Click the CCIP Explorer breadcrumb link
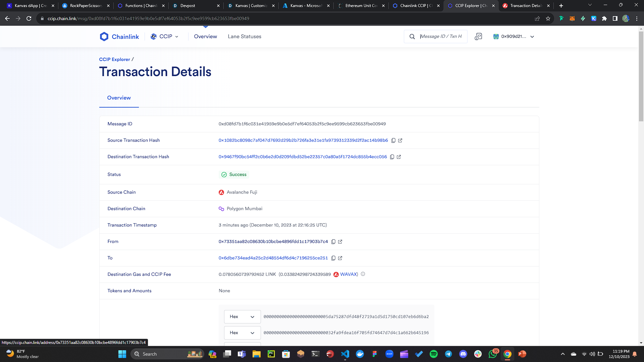The height and width of the screenshot is (362, 644). click(x=114, y=59)
